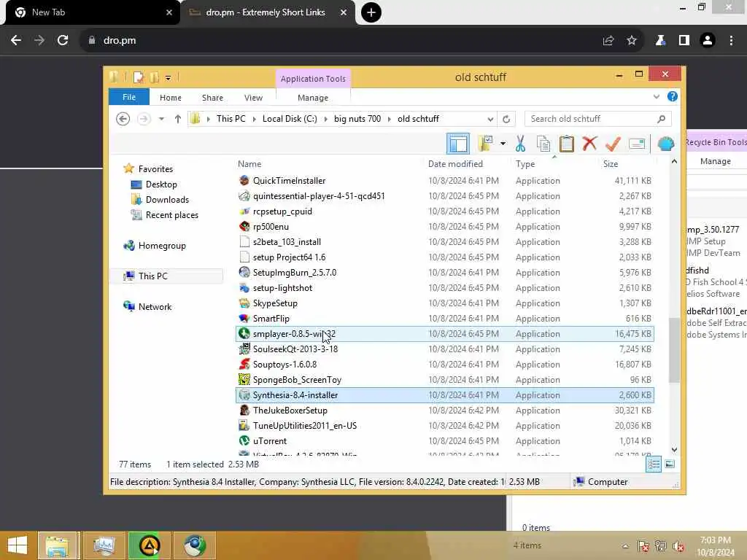Select the SpongeBob_ScreenToy file icon
Image resolution: width=747 pixels, height=560 pixels.
(244, 379)
